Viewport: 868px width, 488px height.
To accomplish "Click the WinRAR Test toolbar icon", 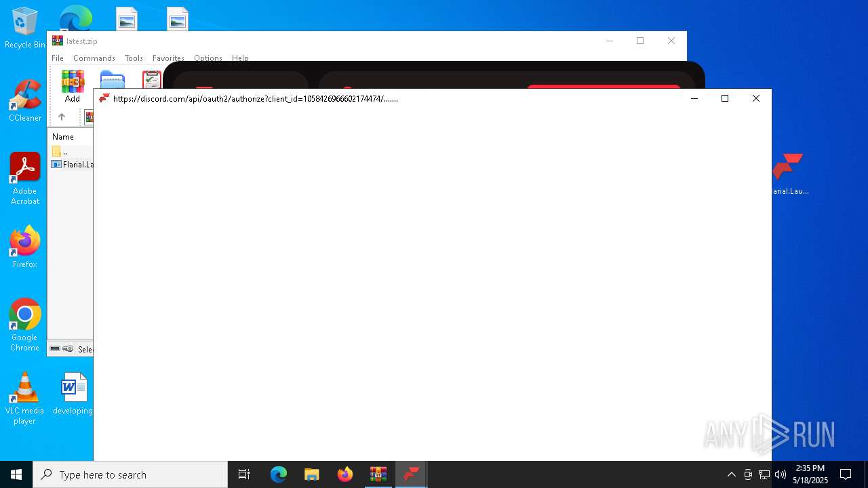I will pyautogui.click(x=152, y=79).
